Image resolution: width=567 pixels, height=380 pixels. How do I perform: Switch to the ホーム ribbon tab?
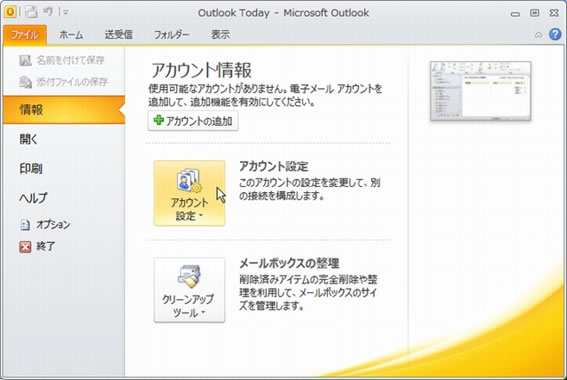(71, 35)
